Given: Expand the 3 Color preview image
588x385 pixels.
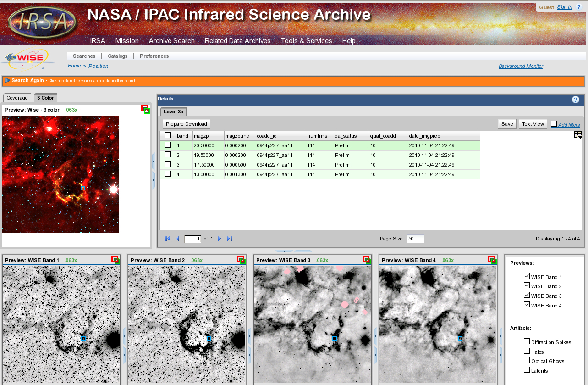Looking at the screenshot, I should click(145, 109).
